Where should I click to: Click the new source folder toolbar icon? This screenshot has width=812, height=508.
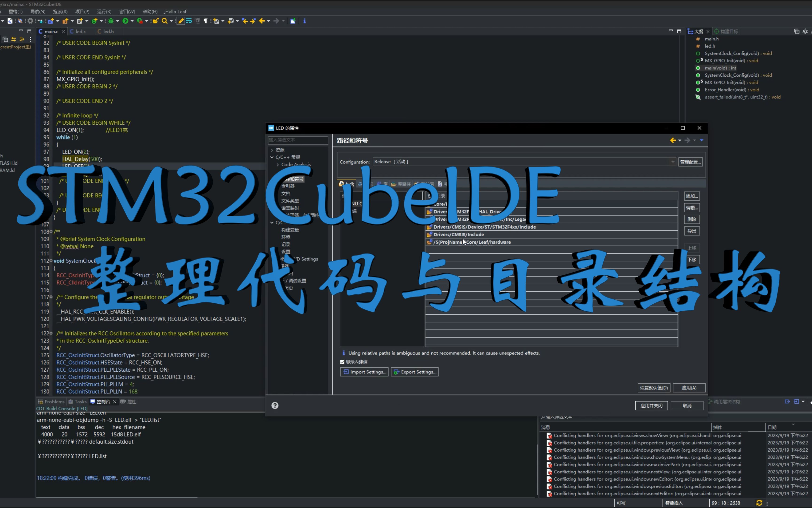coord(65,21)
